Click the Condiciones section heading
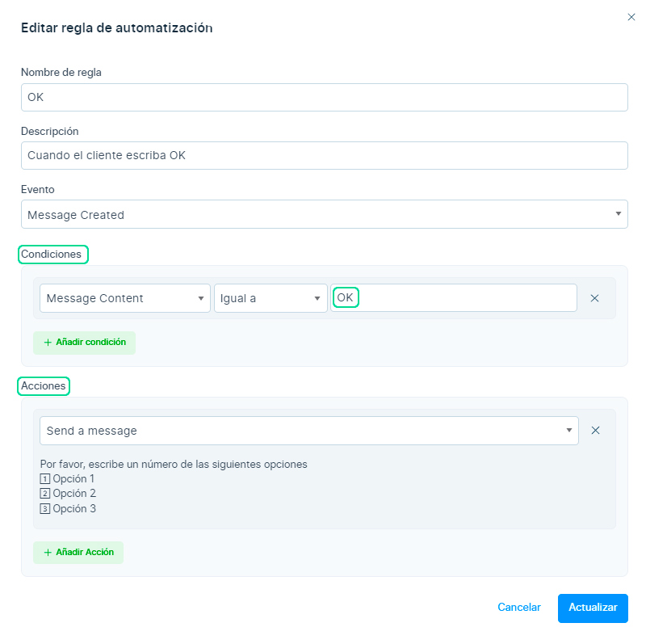The width and height of the screenshot is (646, 644). tap(52, 254)
